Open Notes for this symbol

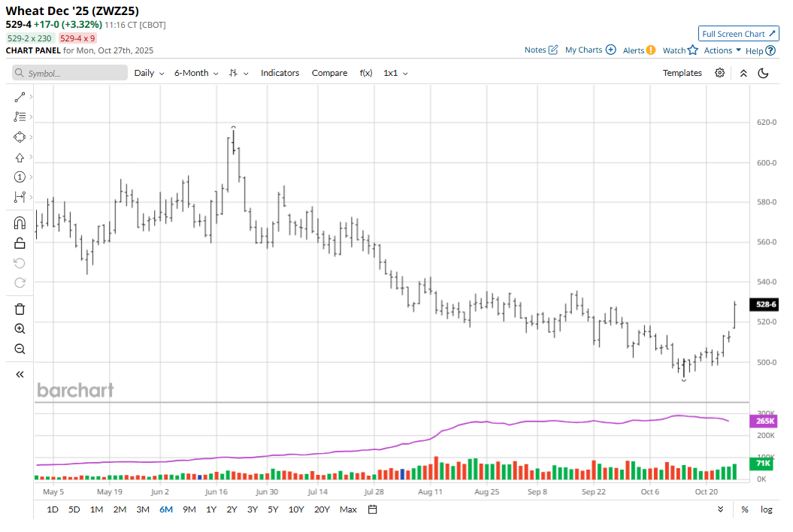[541, 50]
